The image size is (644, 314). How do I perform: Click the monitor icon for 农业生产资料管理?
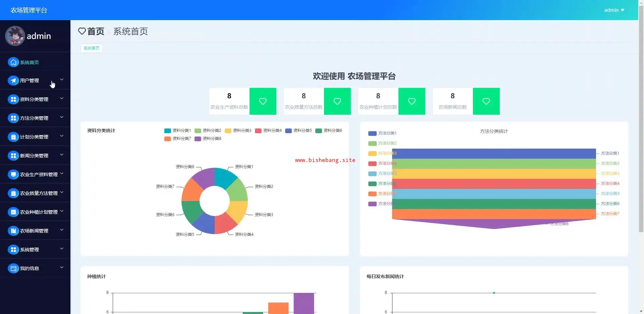(x=13, y=174)
